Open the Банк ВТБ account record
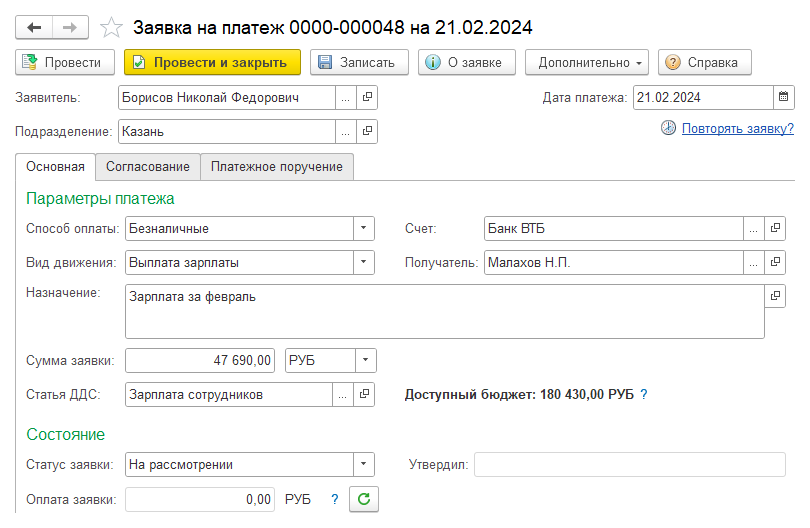810x528 pixels. (x=775, y=228)
